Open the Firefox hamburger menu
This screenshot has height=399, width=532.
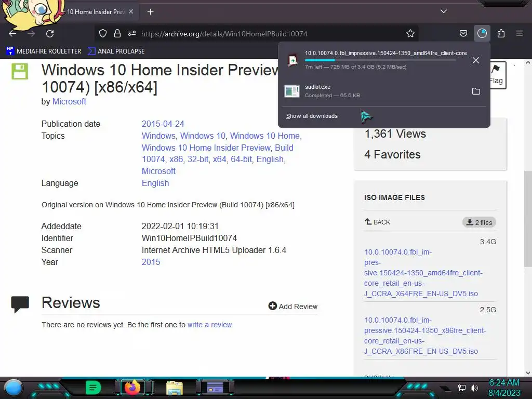520,34
